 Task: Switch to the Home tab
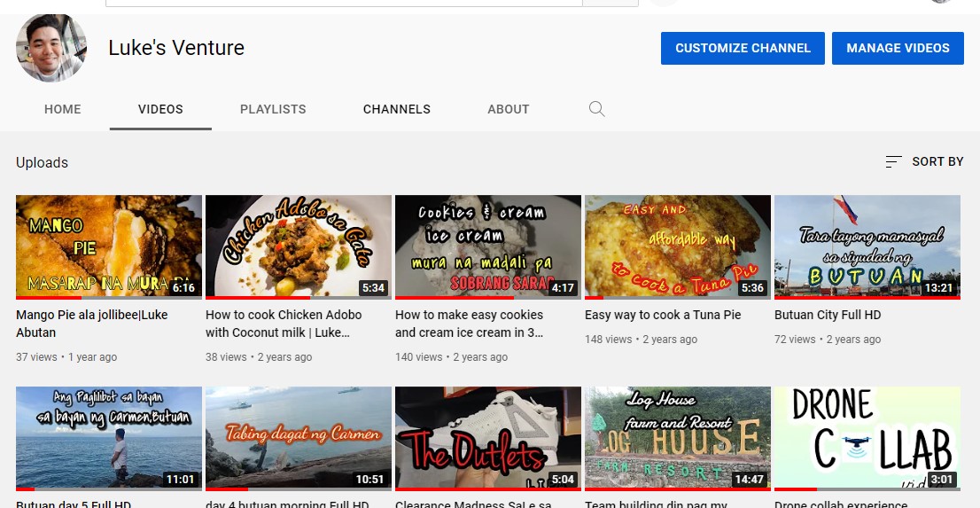tap(63, 109)
